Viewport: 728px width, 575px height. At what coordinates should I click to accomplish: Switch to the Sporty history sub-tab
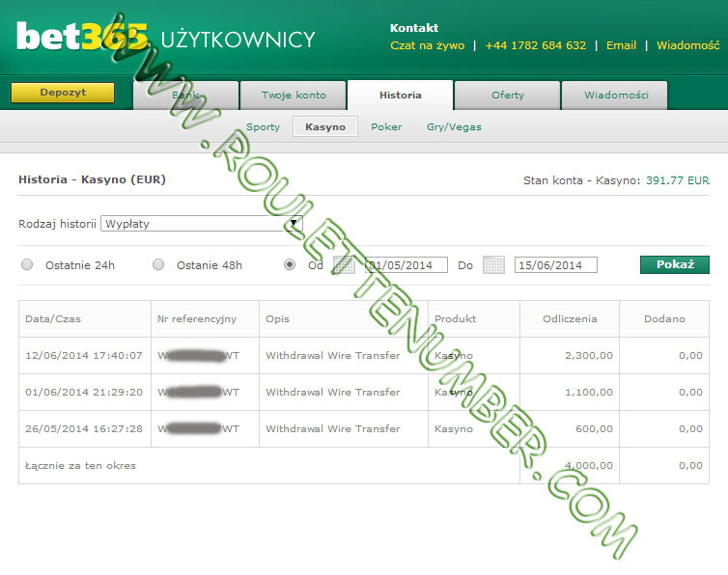263,126
